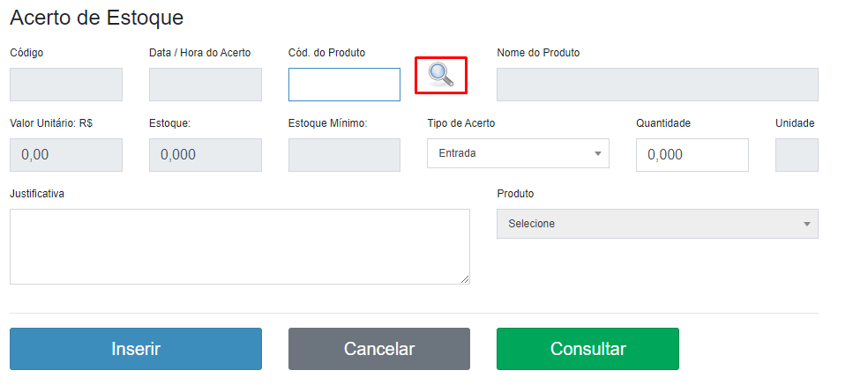Image resolution: width=868 pixels, height=385 pixels.
Task: Click the Valor Unitário field
Action: pyautogui.click(x=66, y=154)
